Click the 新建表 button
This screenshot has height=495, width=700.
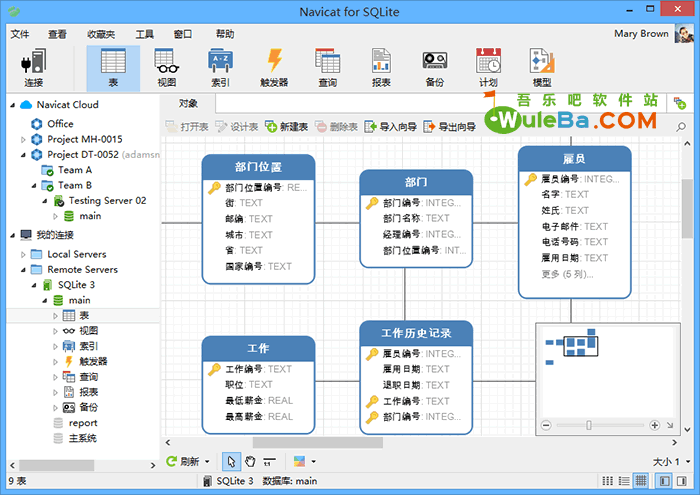click(287, 127)
